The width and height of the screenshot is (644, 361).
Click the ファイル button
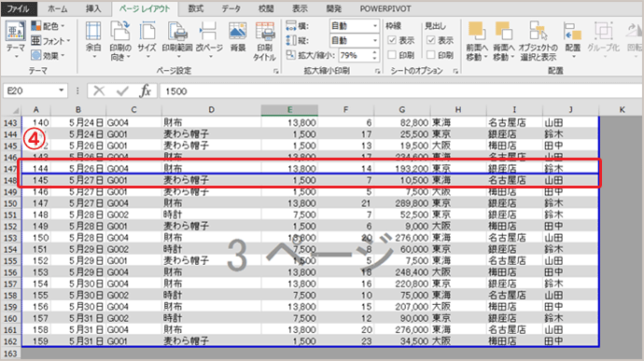coord(19,8)
